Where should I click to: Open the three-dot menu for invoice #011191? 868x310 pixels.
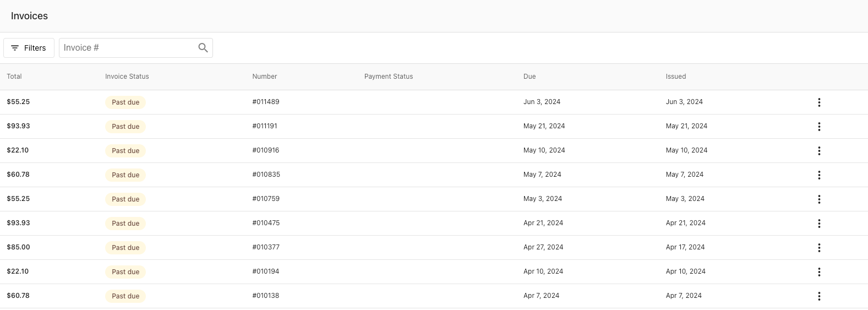point(819,127)
